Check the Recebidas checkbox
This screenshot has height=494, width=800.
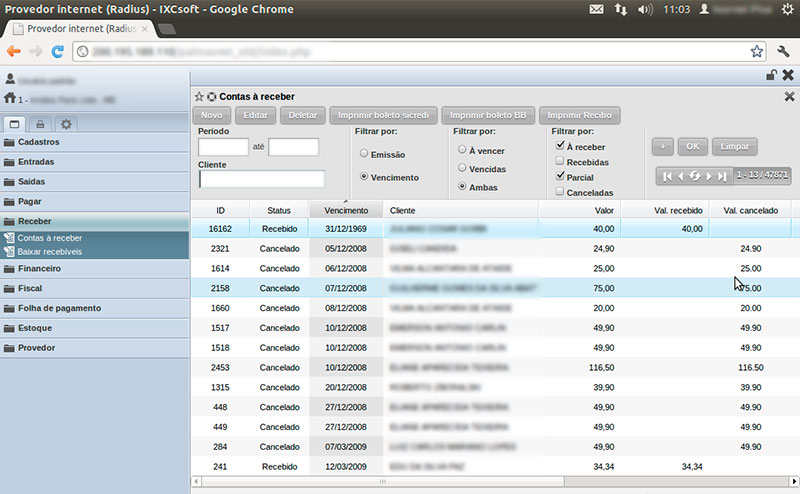(560, 161)
